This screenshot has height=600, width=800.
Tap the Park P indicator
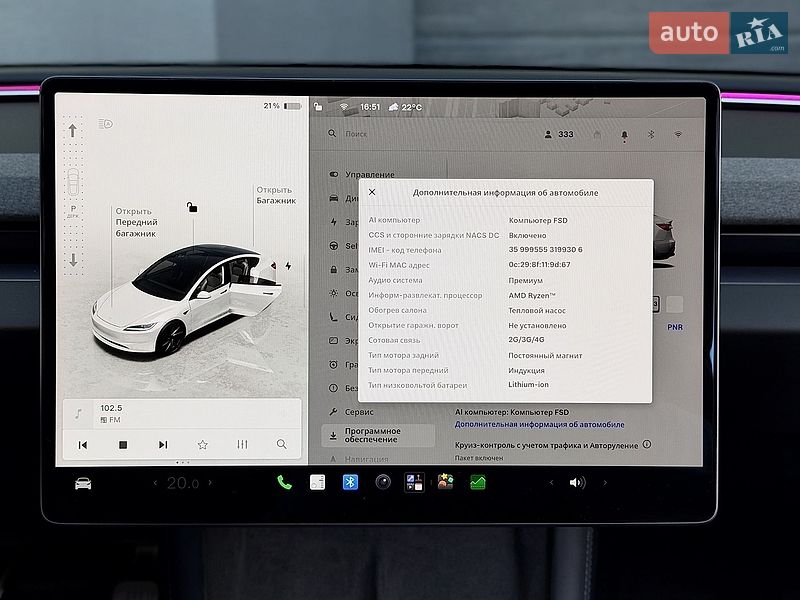(x=73, y=210)
